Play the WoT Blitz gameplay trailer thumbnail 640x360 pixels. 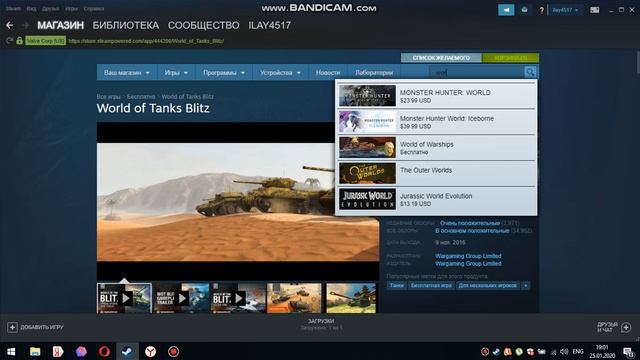(182, 298)
